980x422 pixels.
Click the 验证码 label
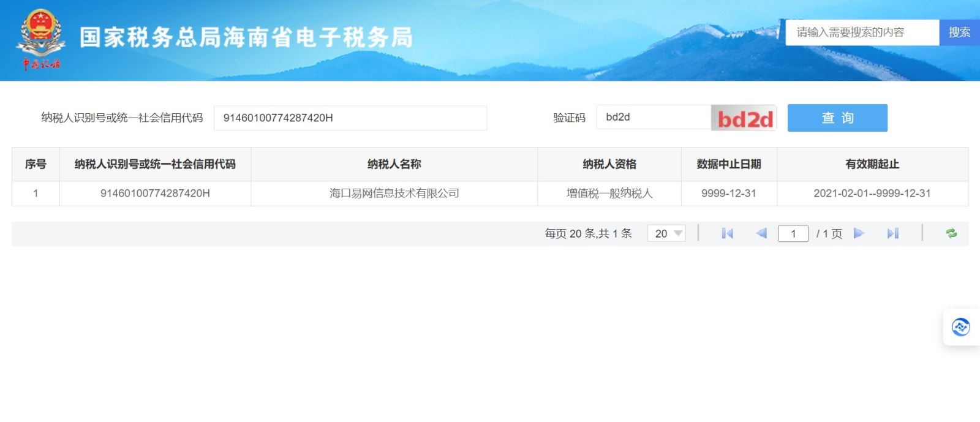[569, 118]
